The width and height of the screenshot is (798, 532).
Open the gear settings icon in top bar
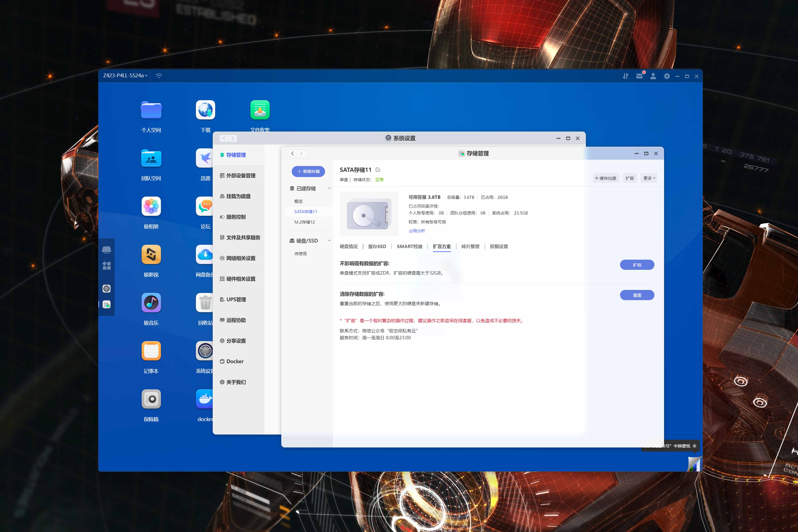(x=667, y=76)
